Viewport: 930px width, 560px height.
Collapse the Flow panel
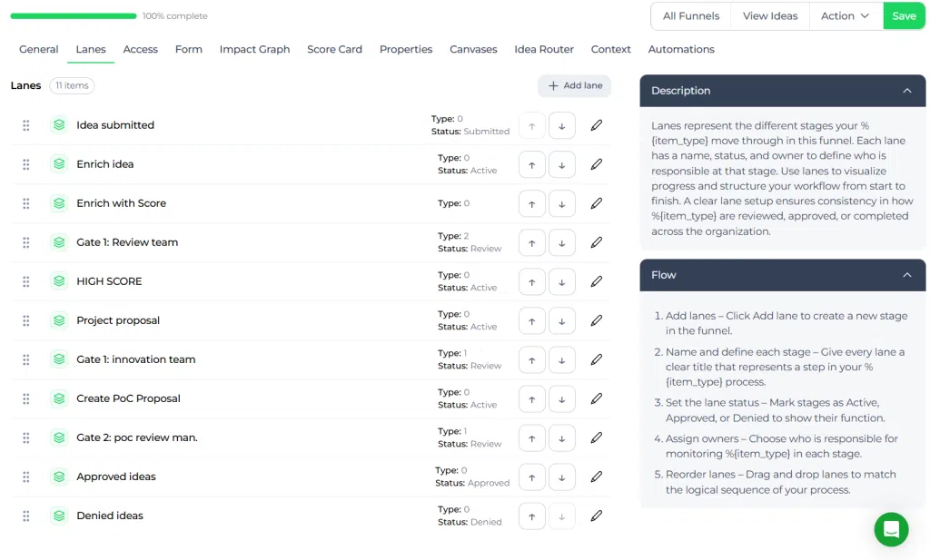click(907, 275)
